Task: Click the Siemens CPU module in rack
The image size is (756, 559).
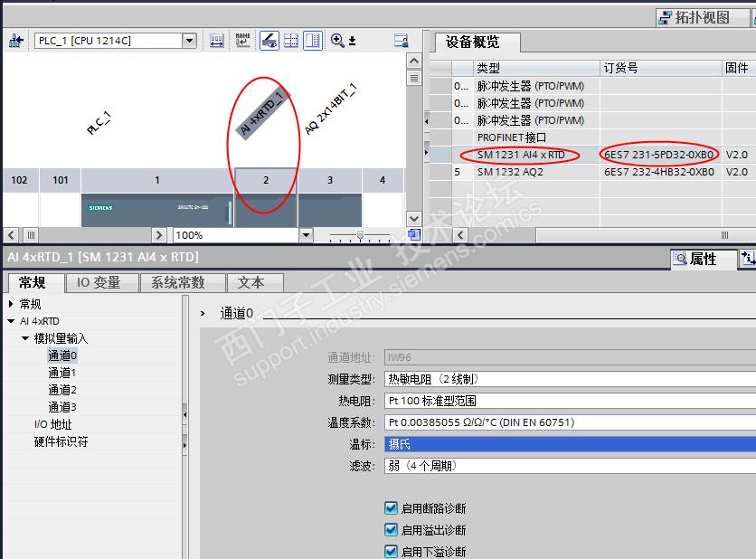Action: [157, 210]
